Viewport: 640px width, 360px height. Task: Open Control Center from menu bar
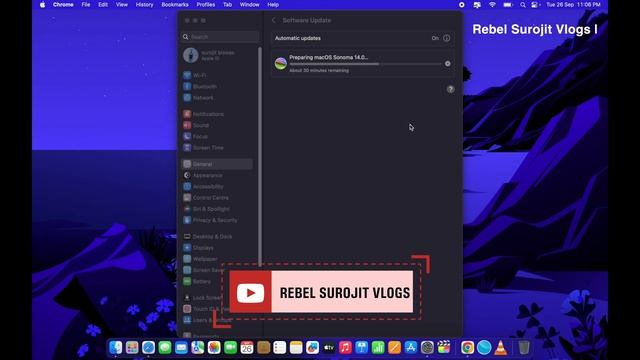[535, 5]
